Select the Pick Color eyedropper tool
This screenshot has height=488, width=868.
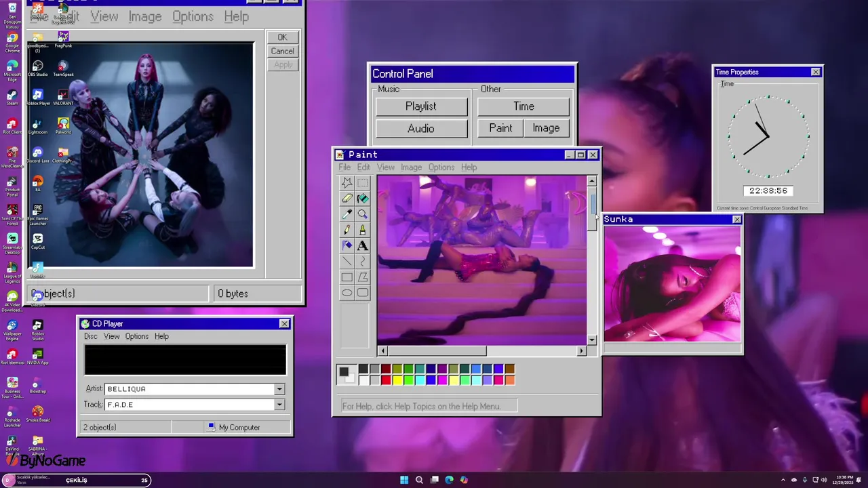(347, 214)
